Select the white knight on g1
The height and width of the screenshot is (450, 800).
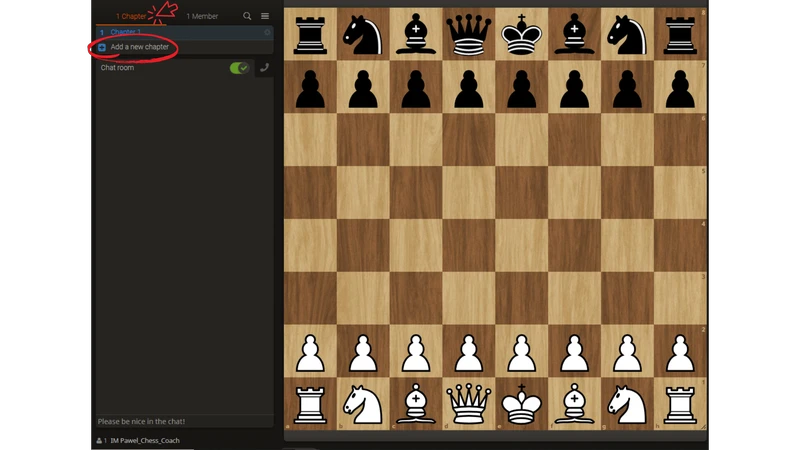627,404
